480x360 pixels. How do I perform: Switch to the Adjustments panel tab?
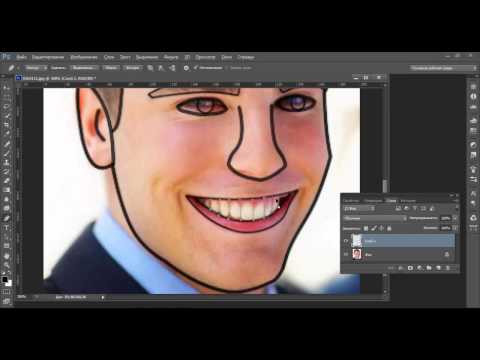click(x=373, y=201)
